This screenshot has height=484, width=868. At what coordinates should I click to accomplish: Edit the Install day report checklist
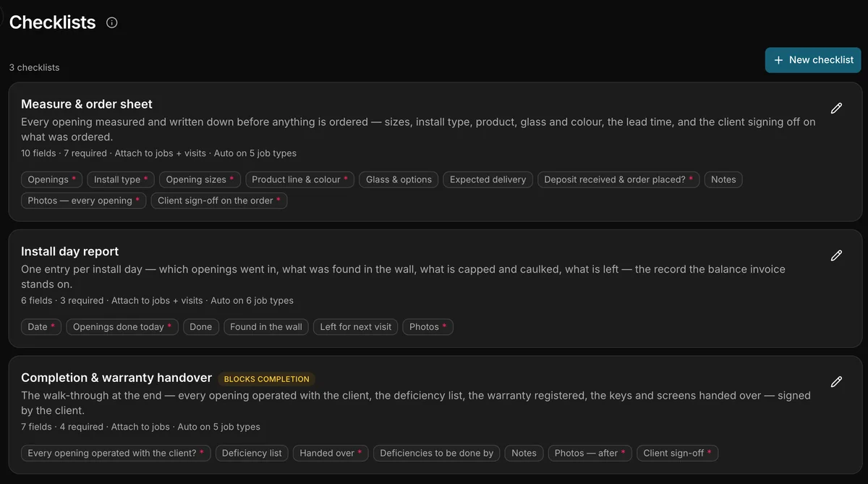point(836,255)
